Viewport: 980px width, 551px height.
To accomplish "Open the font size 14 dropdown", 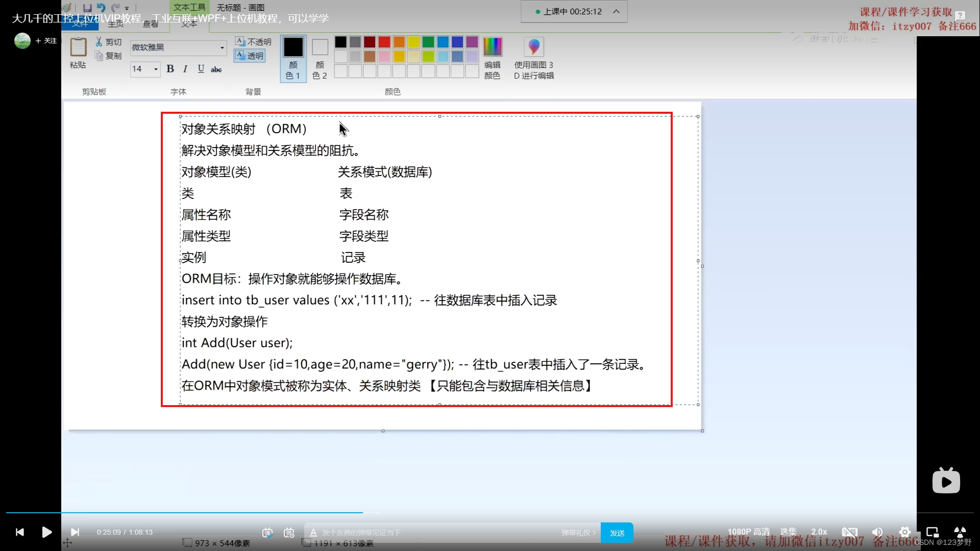I will [x=156, y=69].
